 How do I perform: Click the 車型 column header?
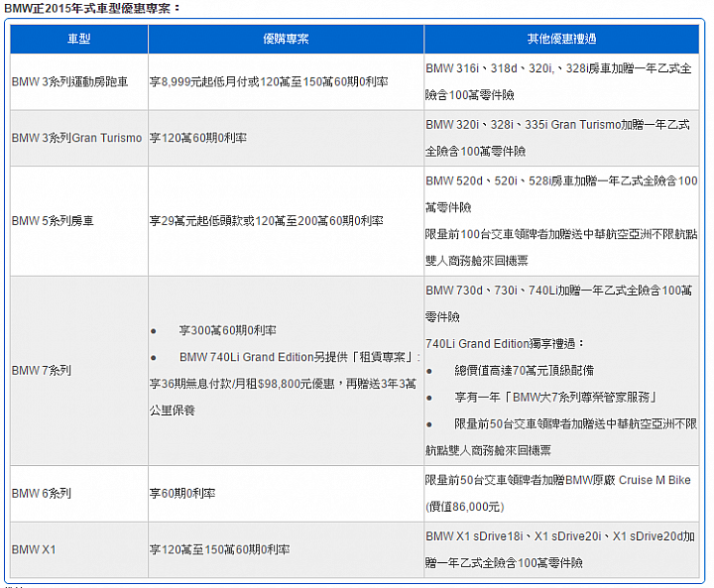(x=78, y=40)
